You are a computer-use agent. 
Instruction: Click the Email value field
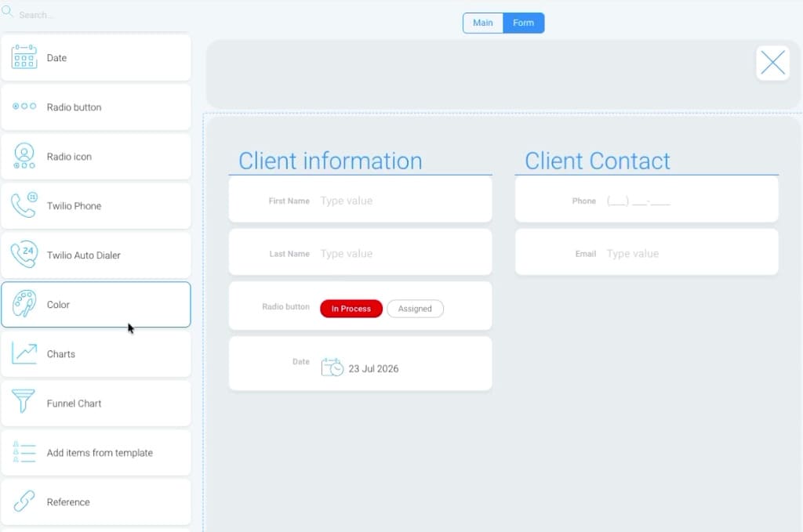click(x=689, y=254)
